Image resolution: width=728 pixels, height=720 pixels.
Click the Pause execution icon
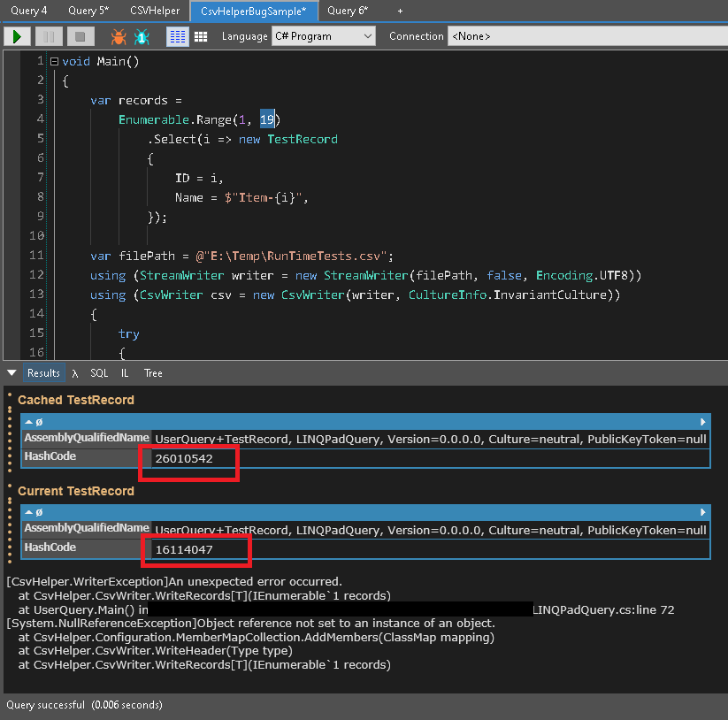pyautogui.click(x=48, y=36)
